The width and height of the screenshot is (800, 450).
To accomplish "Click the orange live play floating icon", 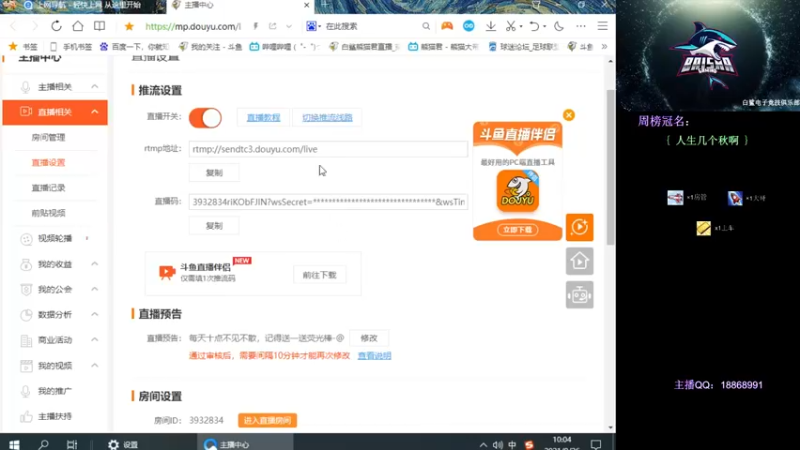I will pos(580,227).
